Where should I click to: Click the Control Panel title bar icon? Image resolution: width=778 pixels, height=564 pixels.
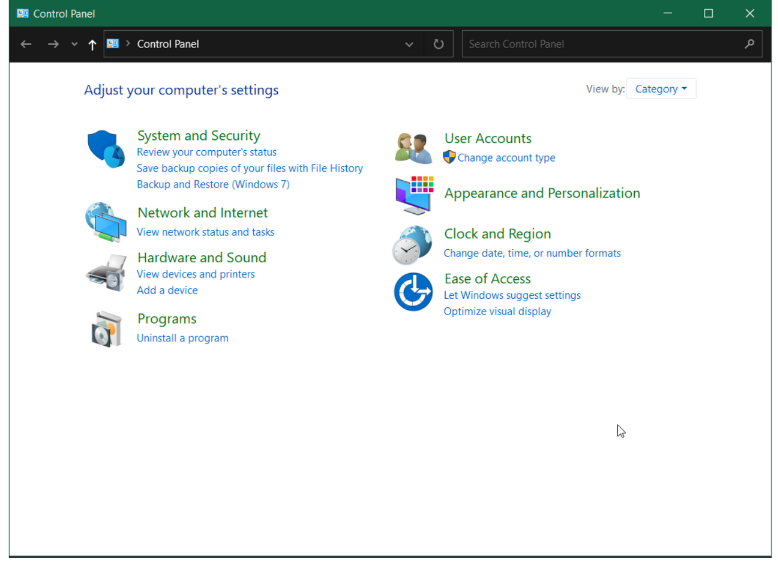tap(22, 13)
